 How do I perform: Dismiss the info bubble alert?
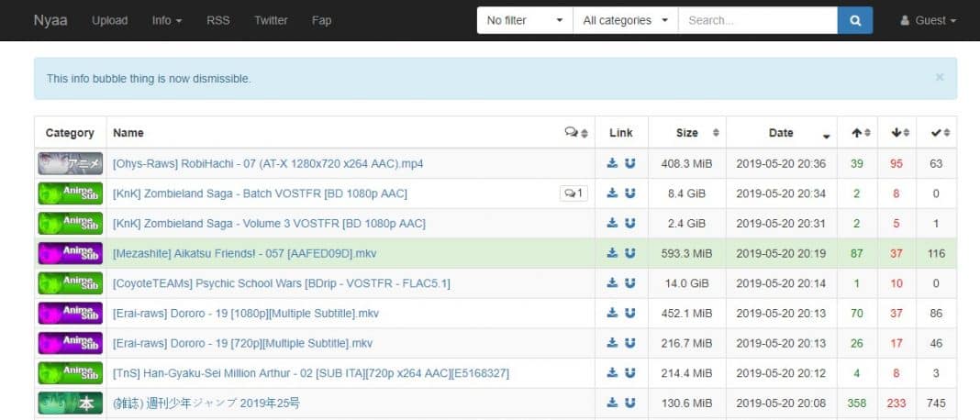(940, 78)
